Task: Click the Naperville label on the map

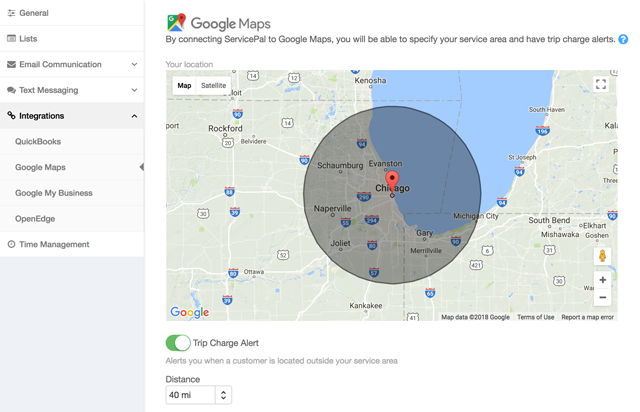Action: click(332, 208)
